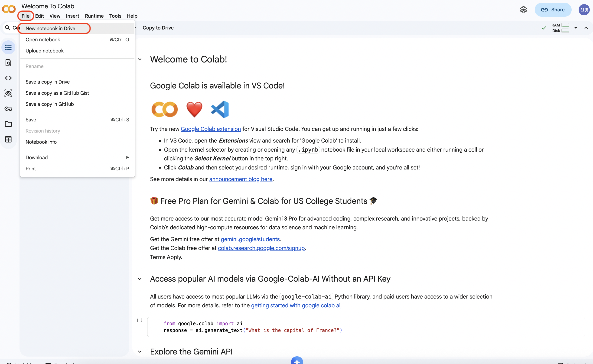Open the Secrets key sidebar icon
This screenshot has width=593, height=364.
tap(8, 109)
